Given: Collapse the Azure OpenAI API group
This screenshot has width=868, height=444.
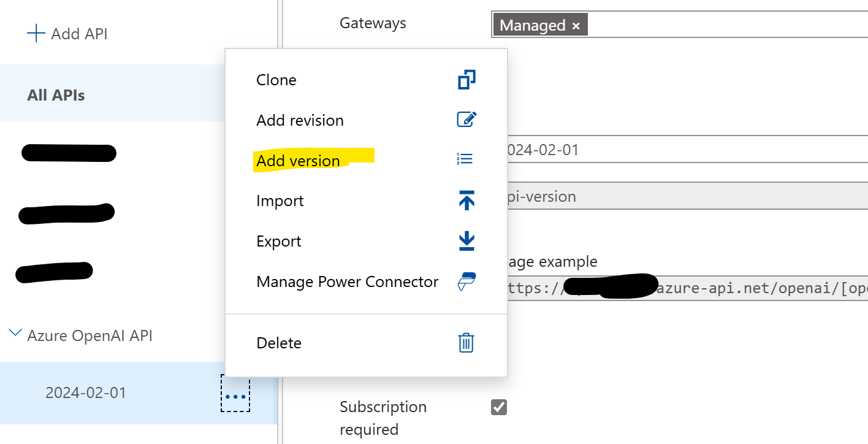Looking at the screenshot, I should click(x=16, y=333).
